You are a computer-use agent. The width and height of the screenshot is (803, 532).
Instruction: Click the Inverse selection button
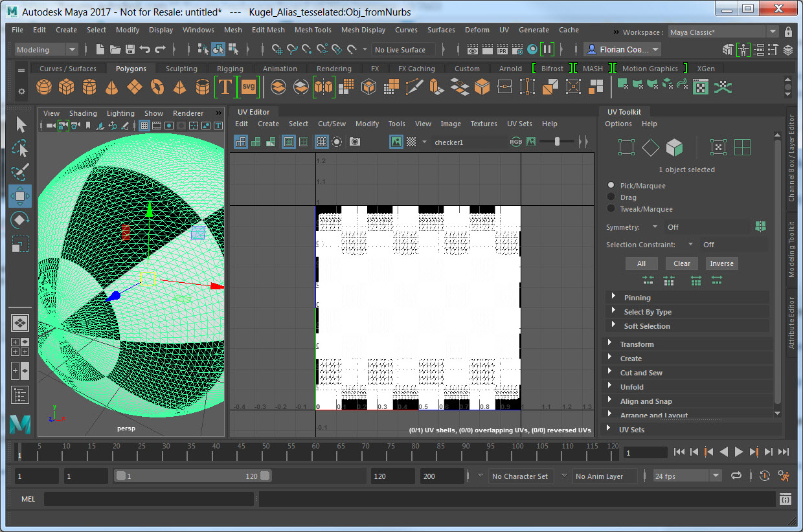pos(721,263)
